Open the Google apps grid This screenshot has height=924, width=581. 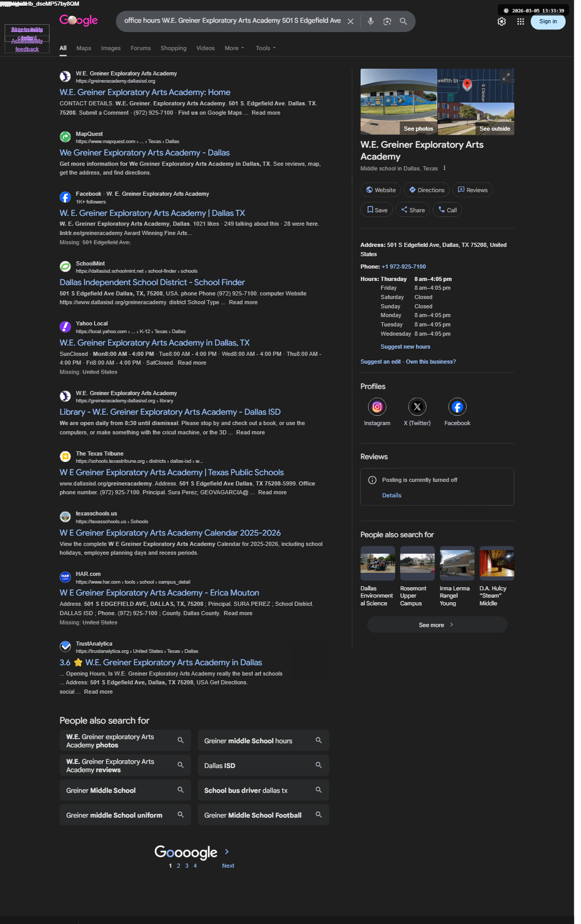pyautogui.click(x=521, y=22)
